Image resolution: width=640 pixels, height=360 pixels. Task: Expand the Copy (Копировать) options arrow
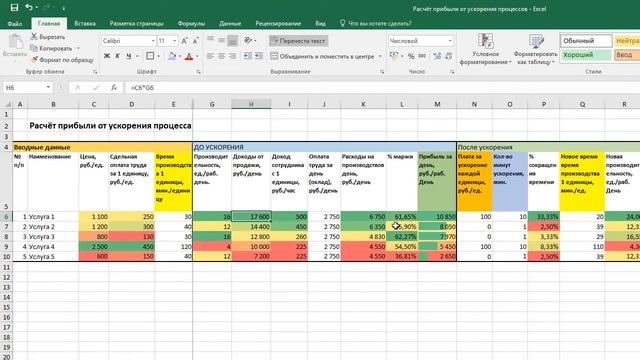coord(78,48)
